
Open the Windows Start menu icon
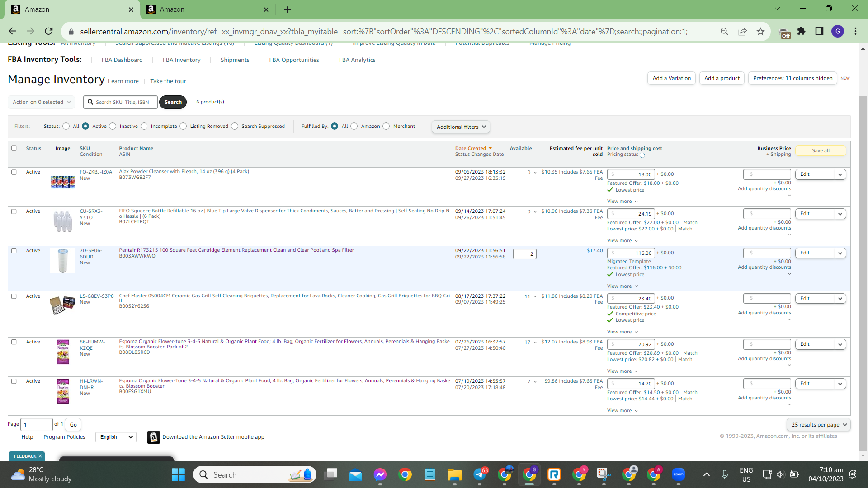tap(178, 474)
